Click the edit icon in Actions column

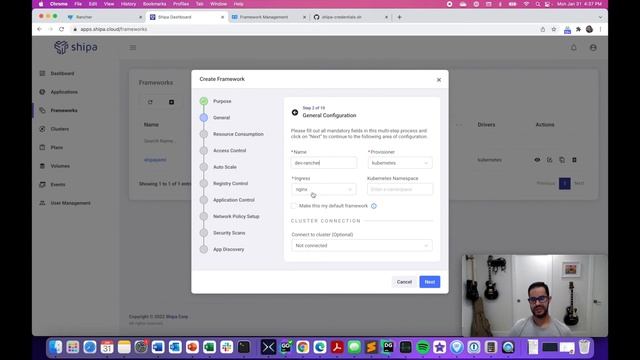pos(549,160)
